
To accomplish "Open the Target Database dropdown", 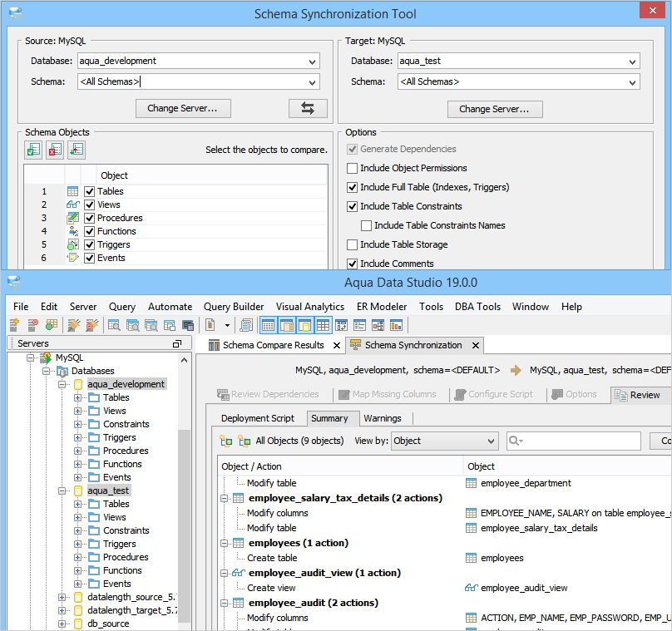I will point(632,62).
